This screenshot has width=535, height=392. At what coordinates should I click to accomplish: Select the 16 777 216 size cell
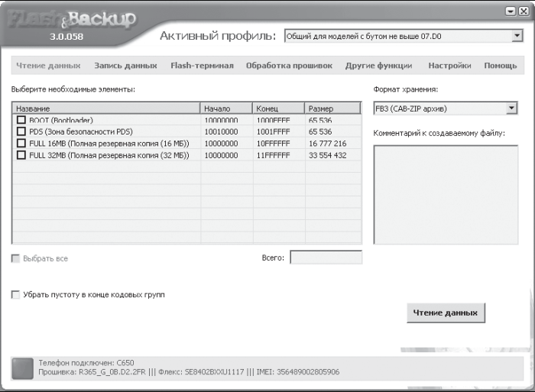pyautogui.click(x=328, y=144)
